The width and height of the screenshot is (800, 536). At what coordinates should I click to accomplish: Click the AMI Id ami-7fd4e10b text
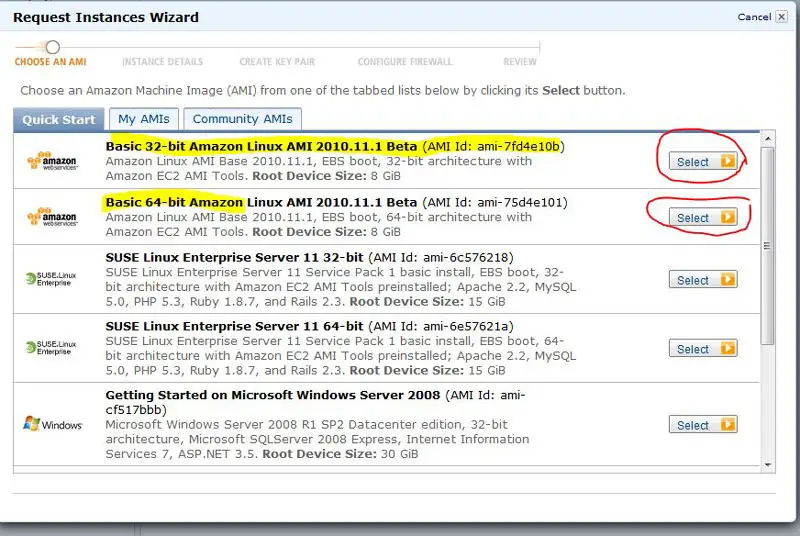493,146
